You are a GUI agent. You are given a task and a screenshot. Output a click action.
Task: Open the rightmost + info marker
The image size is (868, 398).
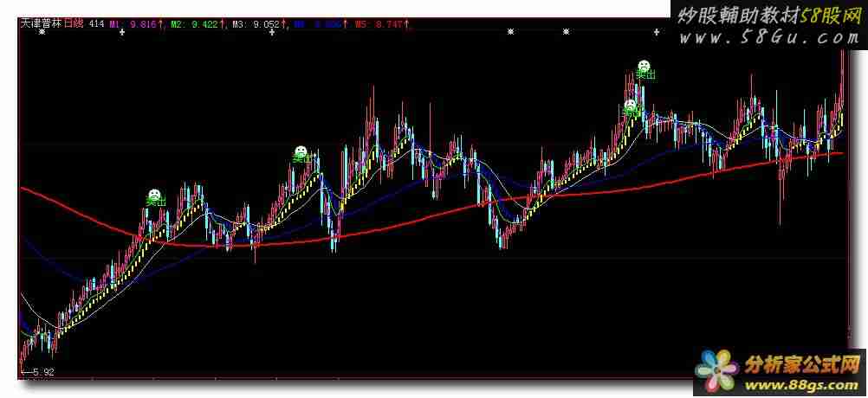[657, 33]
